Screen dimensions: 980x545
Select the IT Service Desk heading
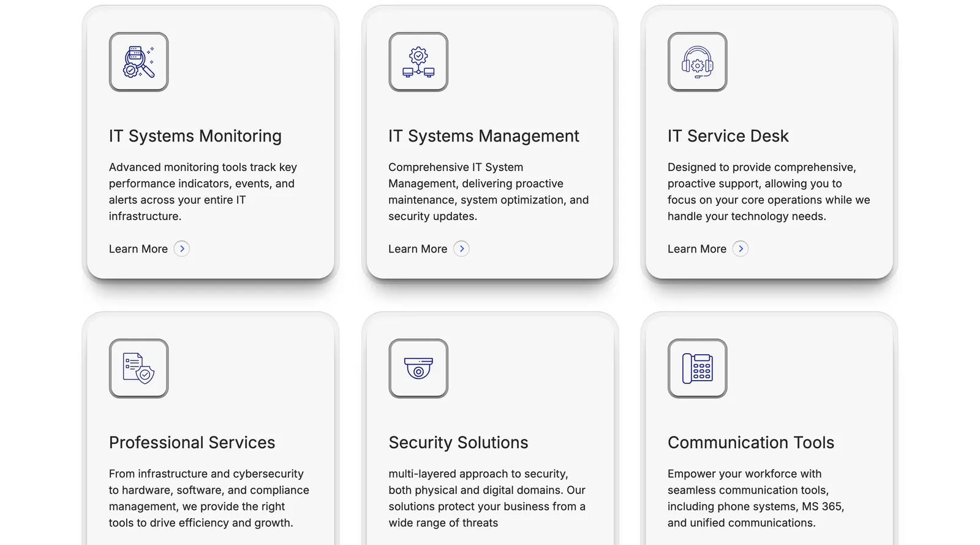728,136
